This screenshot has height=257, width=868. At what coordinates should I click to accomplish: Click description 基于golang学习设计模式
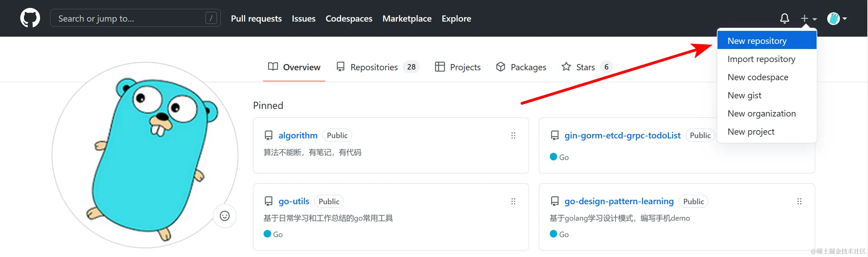[619, 218]
